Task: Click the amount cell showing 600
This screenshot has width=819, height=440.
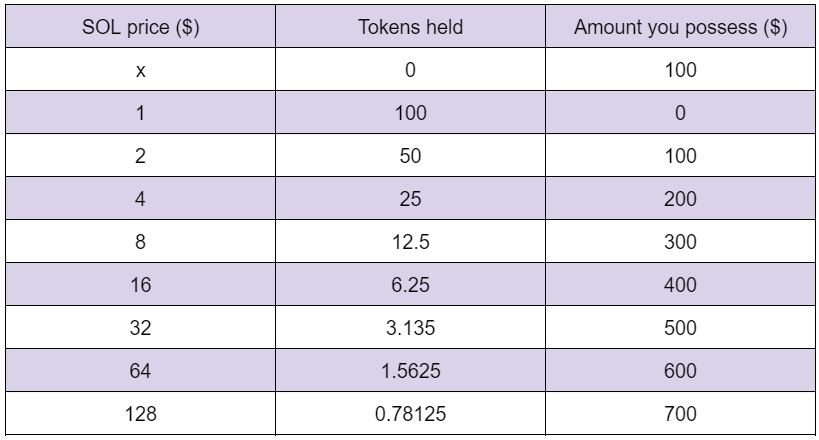Action: pyautogui.click(x=680, y=370)
